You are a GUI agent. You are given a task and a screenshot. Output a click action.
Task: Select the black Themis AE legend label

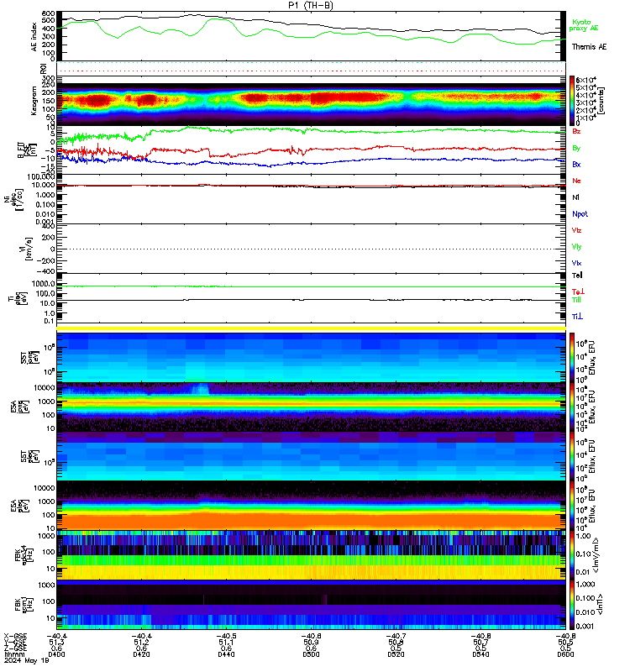[590, 47]
